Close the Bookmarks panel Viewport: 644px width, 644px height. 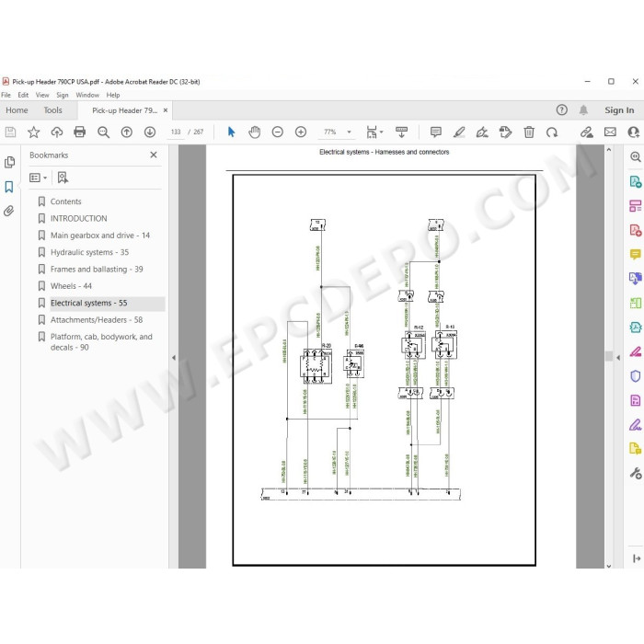154,155
